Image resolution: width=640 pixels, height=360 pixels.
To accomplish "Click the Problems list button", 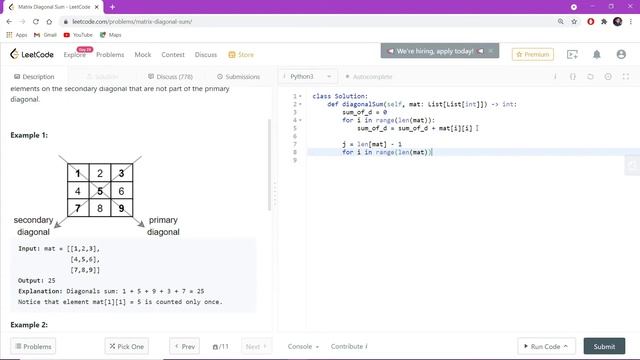I will (33, 347).
